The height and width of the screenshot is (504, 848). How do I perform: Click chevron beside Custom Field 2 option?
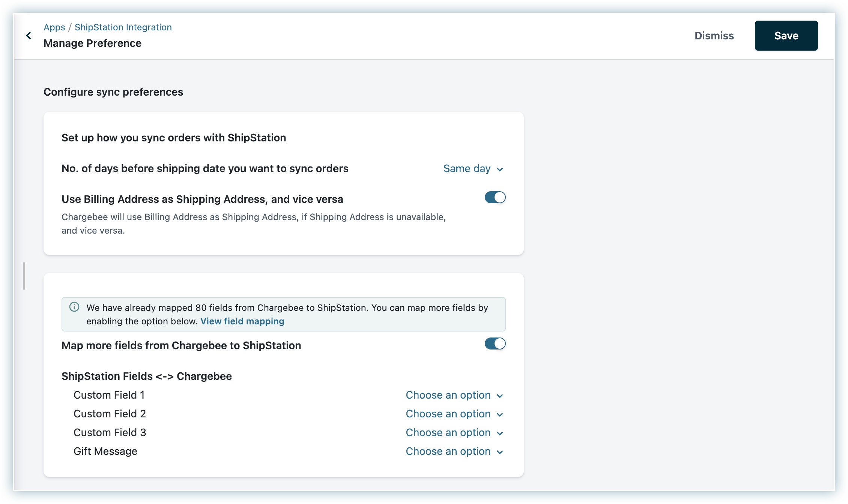click(500, 415)
